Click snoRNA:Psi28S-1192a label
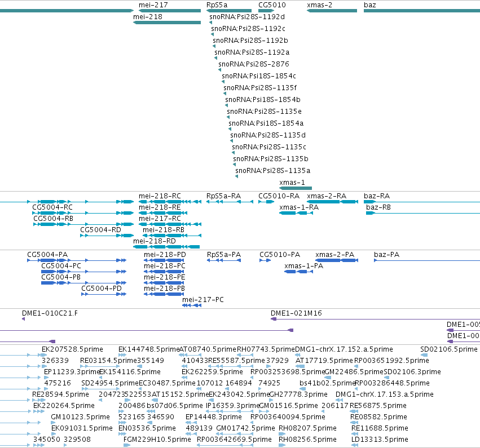 coord(252,52)
